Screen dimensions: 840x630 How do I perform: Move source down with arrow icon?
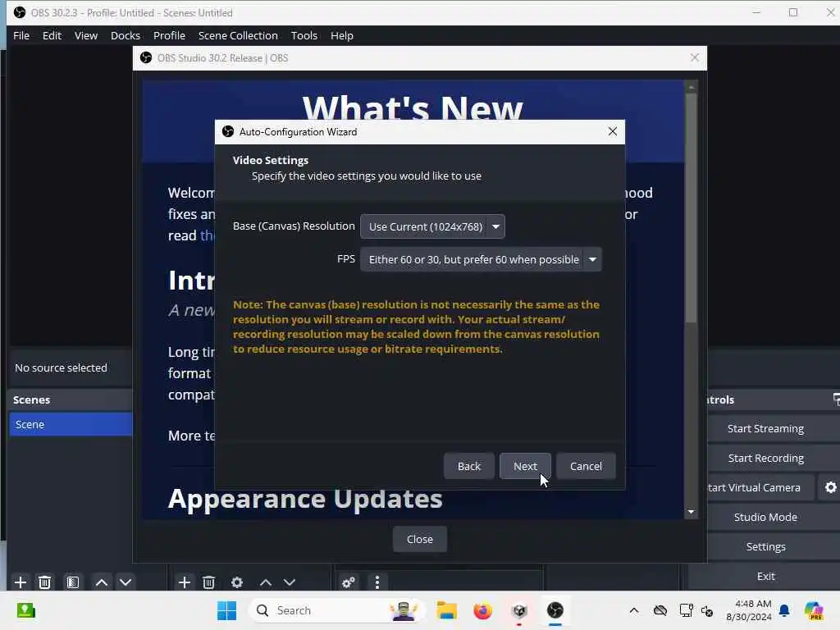[x=290, y=582]
